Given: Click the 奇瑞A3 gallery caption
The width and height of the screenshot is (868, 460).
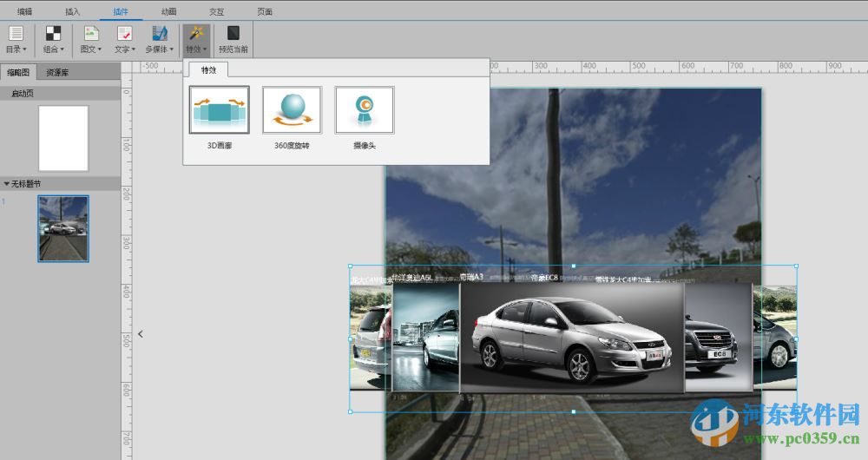Looking at the screenshot, I should (x=471, y=277).
